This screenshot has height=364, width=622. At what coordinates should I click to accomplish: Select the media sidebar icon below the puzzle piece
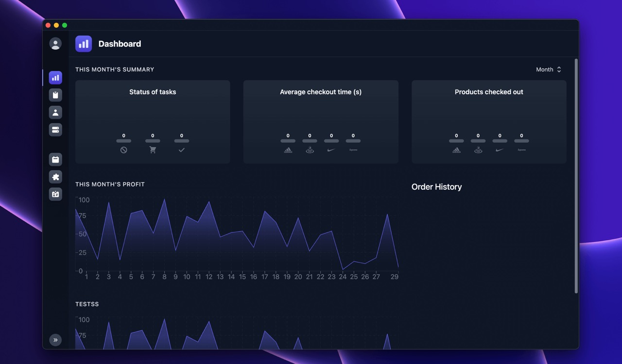(x=55, y=194)
